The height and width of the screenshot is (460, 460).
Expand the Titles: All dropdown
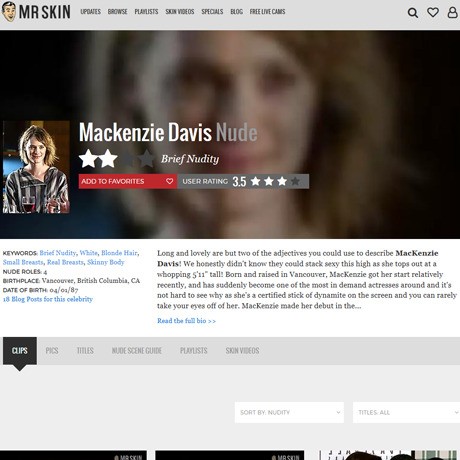pyautogui.click(x=406, y=412)
